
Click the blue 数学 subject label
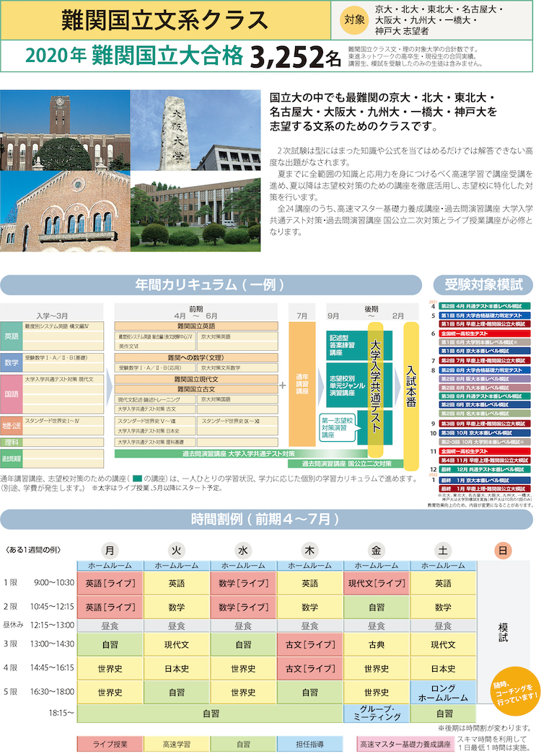(12, 363)
